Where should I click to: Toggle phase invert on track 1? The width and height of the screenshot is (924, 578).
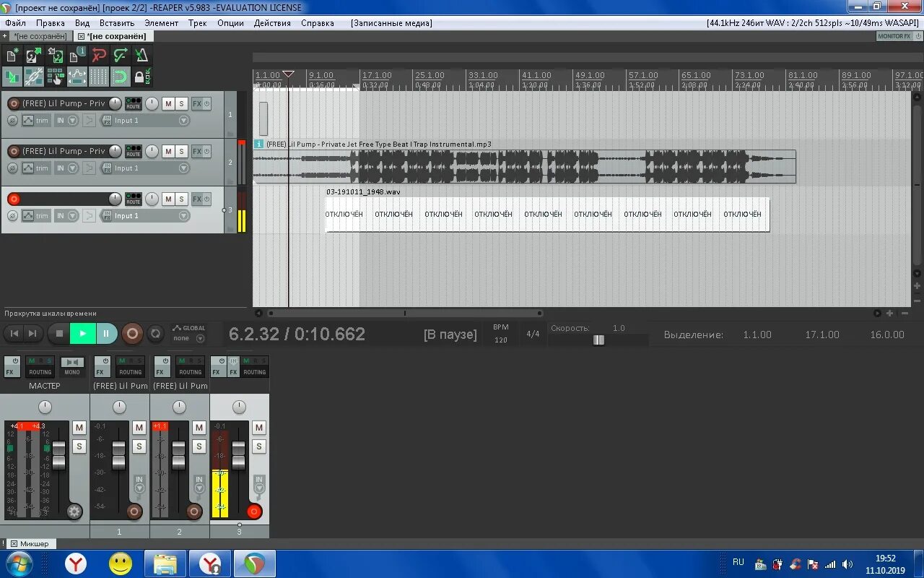point(12,121)
